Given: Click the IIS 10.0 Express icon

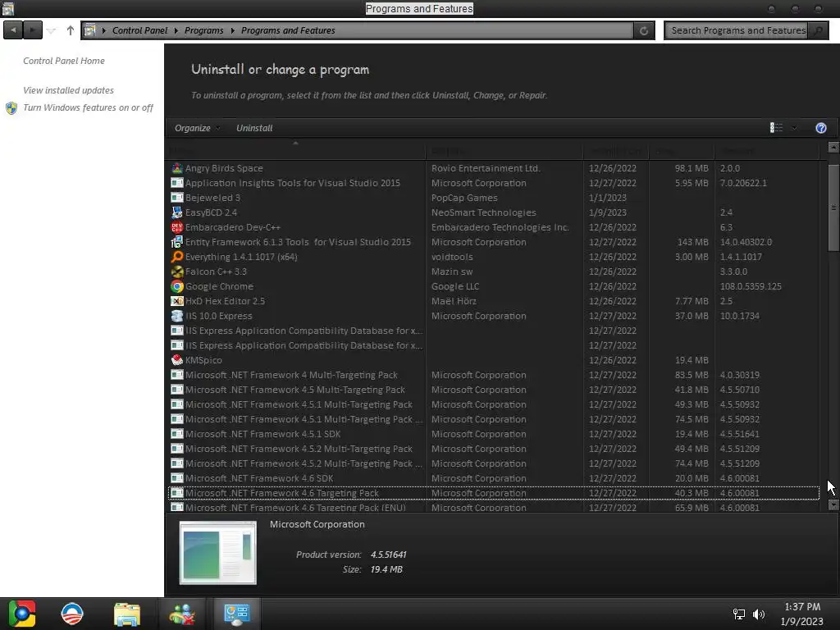Looking at the screenshot, I should 177,316.
